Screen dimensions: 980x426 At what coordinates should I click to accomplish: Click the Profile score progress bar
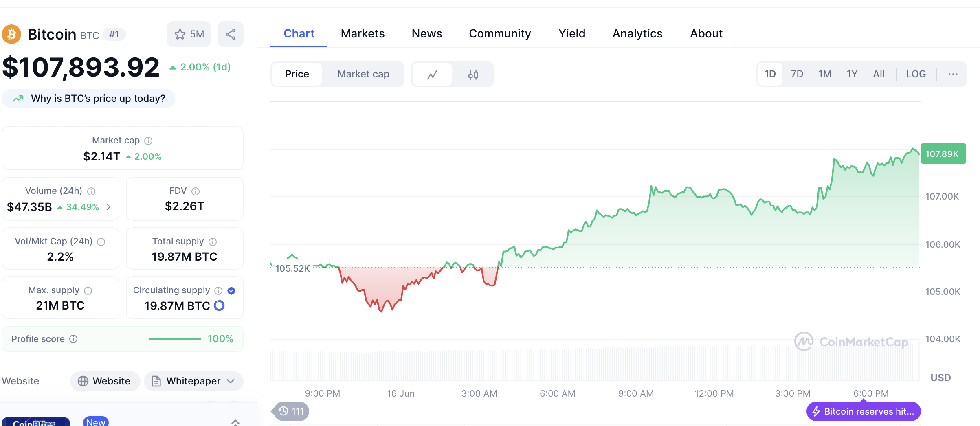(175, 339)
